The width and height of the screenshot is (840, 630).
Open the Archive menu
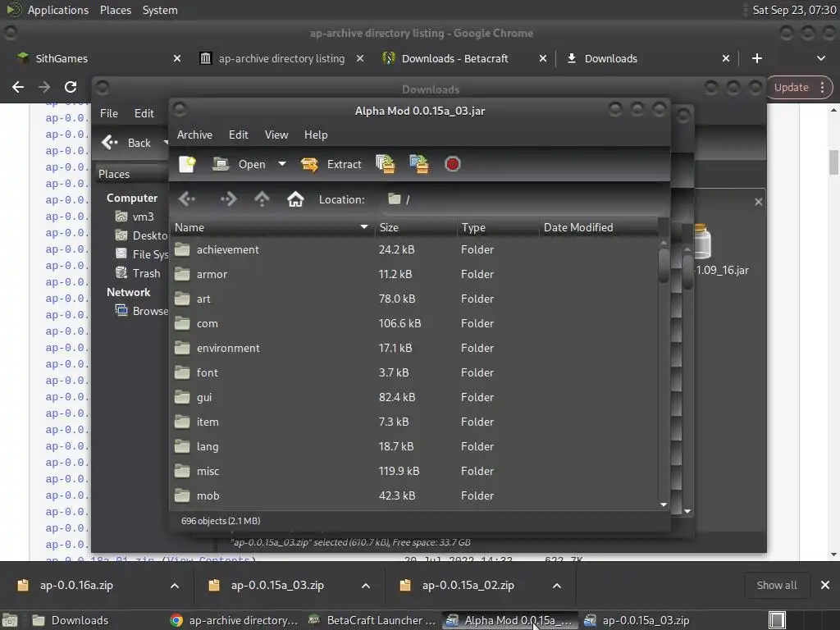tap(194, 135)
